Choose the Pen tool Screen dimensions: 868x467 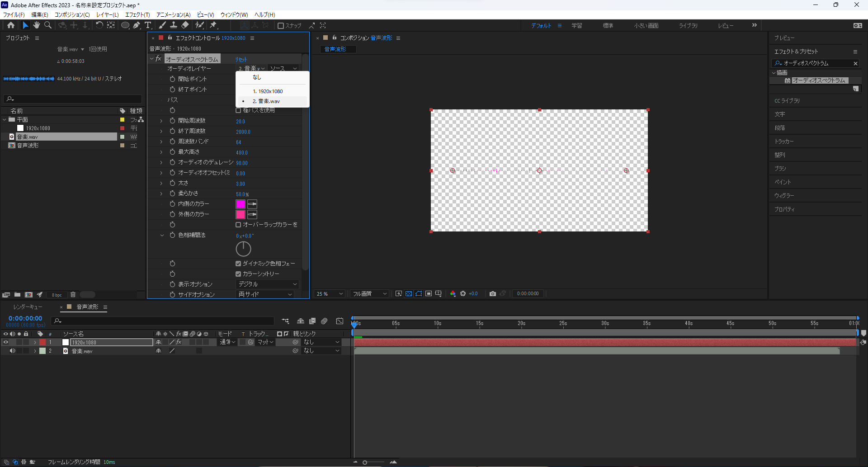point(137,25)
